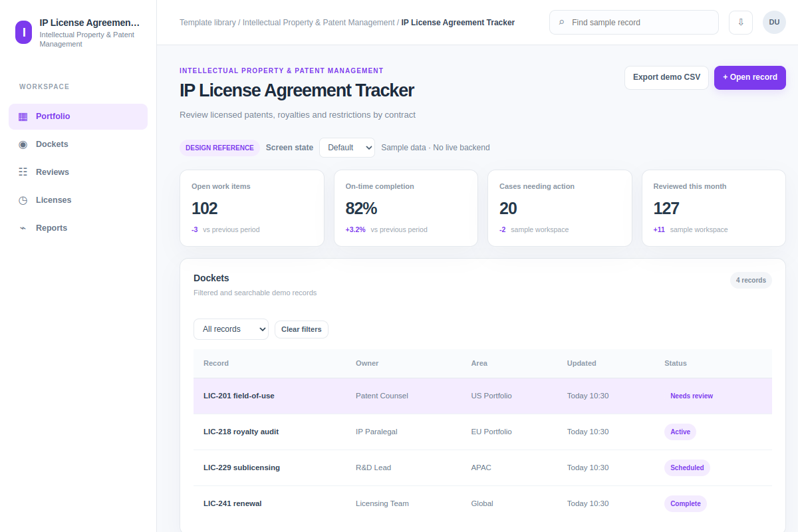Expand the All records filter dropdown
The height and width of the screenshot is (532, 798).
tap(231, 329)
